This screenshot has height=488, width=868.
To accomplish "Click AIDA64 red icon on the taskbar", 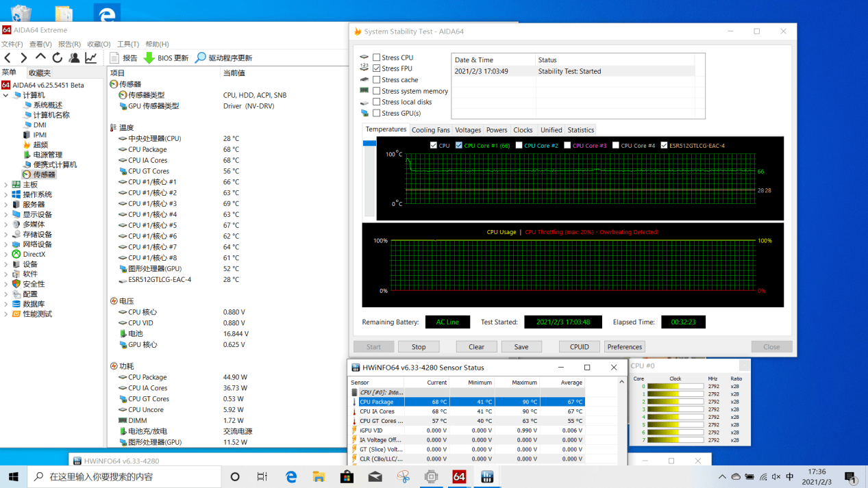I will coord(459,476).
